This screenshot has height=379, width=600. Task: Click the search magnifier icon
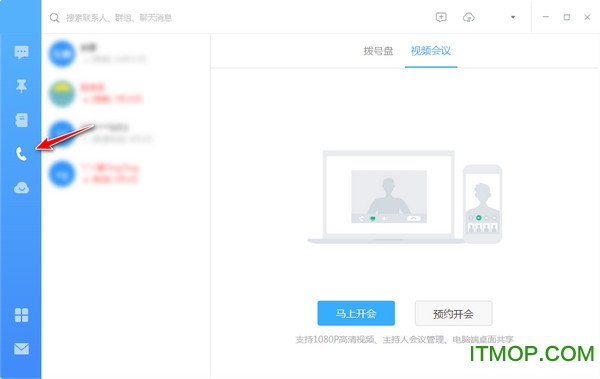(x=55, y=18)
